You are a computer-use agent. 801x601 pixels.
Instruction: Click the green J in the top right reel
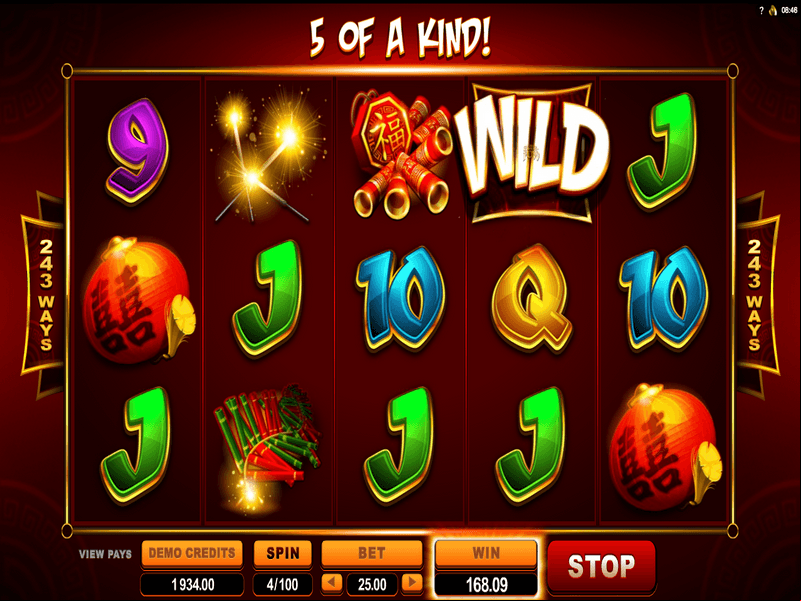pos(663,150)
